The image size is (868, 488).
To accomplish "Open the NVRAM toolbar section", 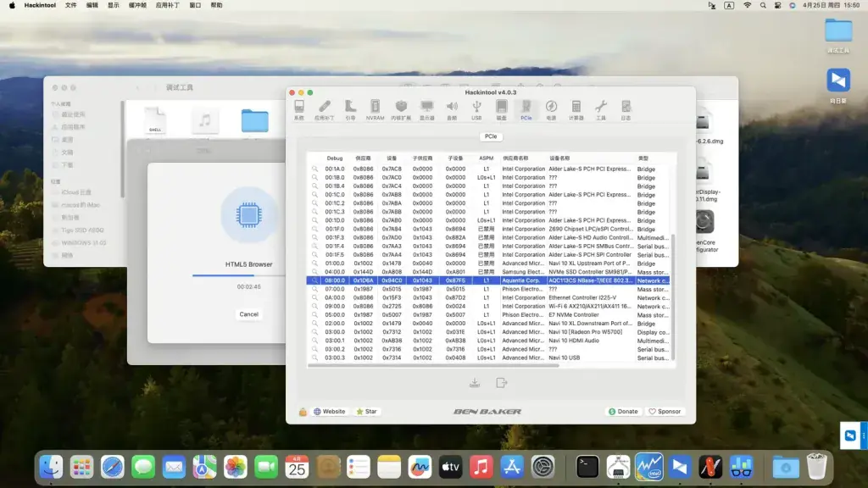I will [x=375, y=109].
